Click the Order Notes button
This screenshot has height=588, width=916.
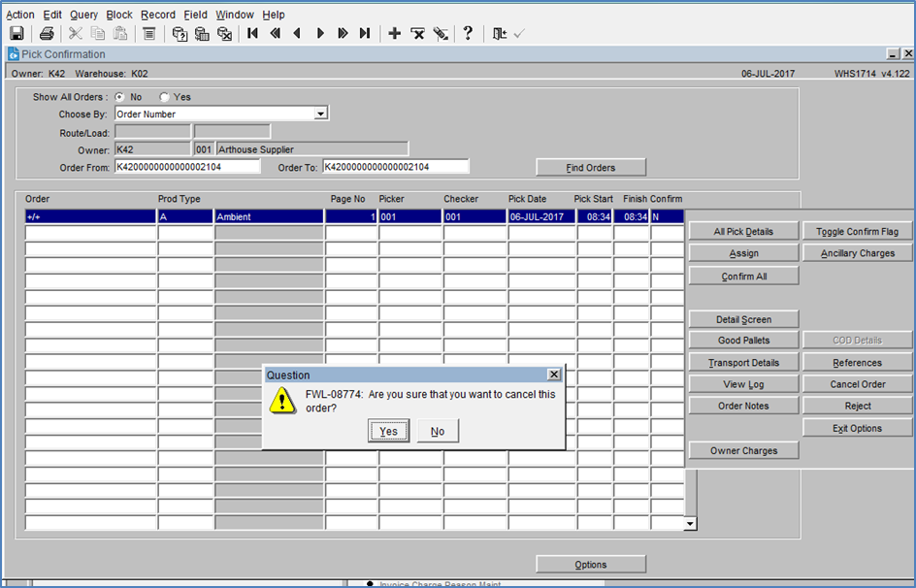tap(743, 406)
